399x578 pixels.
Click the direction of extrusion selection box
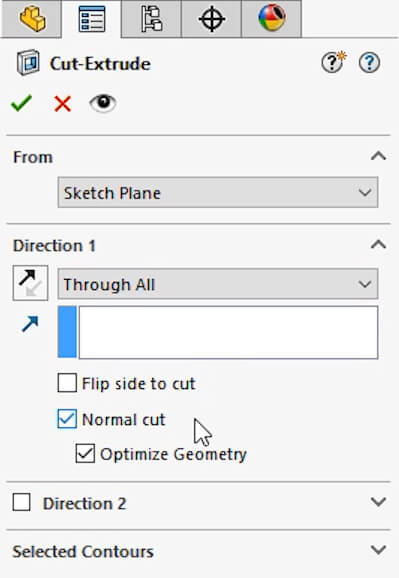click(218, 332)
